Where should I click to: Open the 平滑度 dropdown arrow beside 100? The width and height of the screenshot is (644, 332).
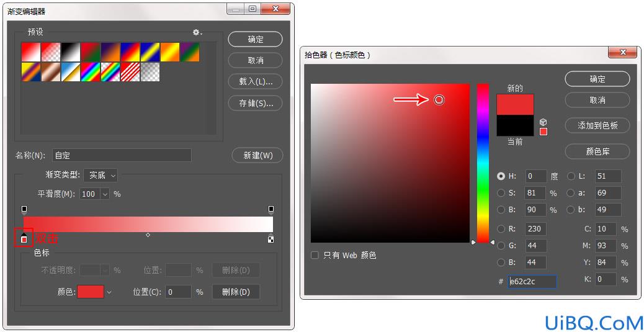pos(105,194)
